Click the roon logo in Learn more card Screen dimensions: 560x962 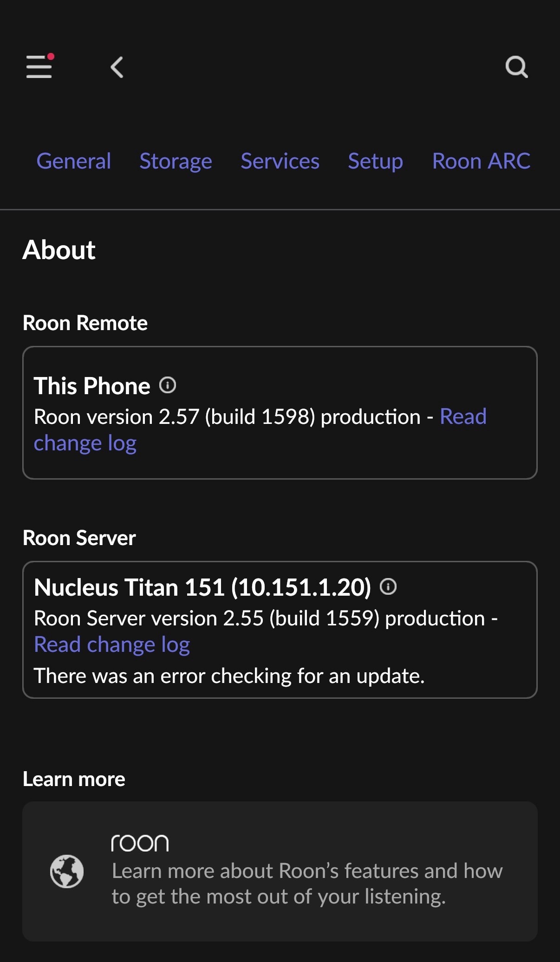click(140, 843)
